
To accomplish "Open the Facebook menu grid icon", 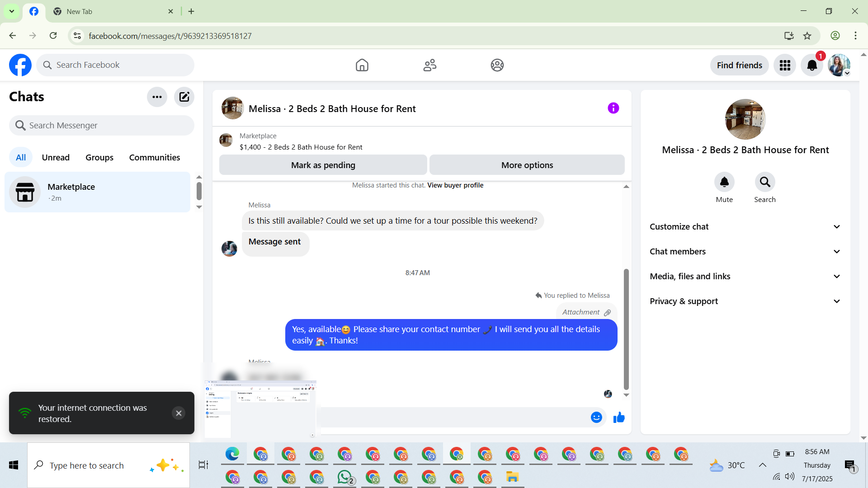I will pos(785,66).
